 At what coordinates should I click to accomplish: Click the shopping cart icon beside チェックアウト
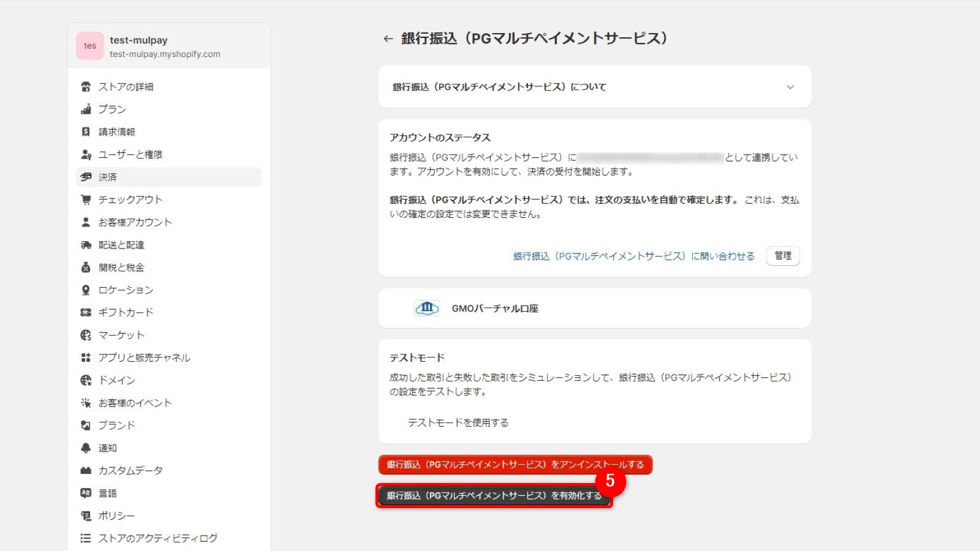click(x=86, y=199)
